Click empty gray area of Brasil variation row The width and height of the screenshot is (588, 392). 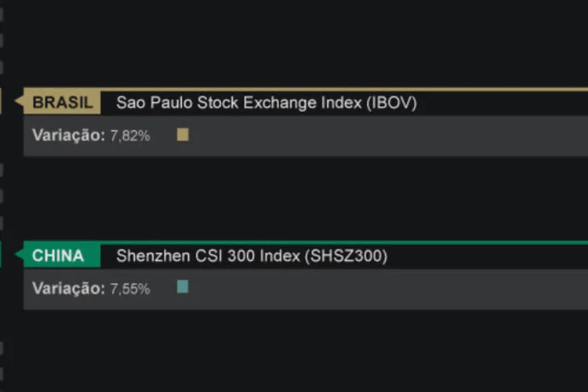coord(388,136)
